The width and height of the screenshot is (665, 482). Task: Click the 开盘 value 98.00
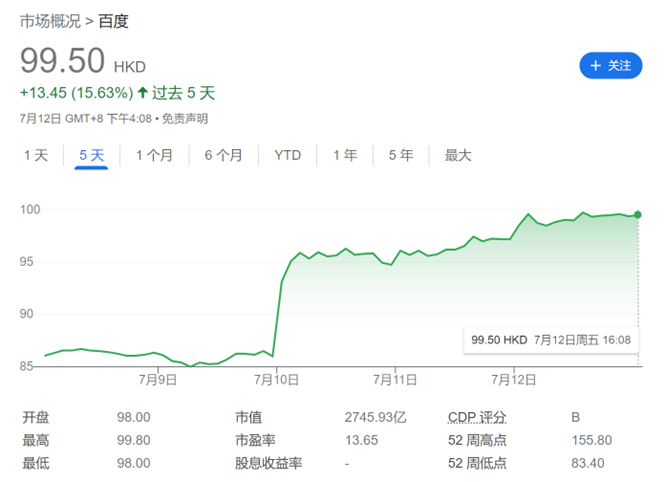pyautogui.click(x=134, y=417)
